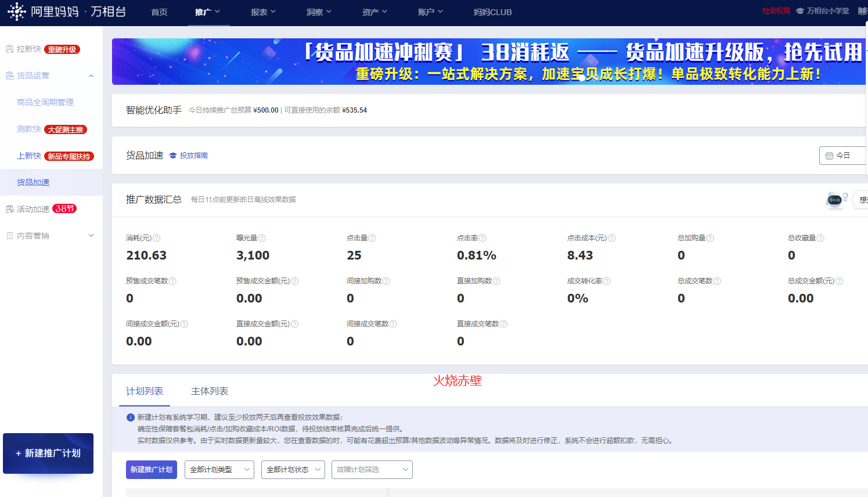The width and height of the screenshot is (868, 497).
Task: Open the 投放指南 link
Action: (193, 156)
